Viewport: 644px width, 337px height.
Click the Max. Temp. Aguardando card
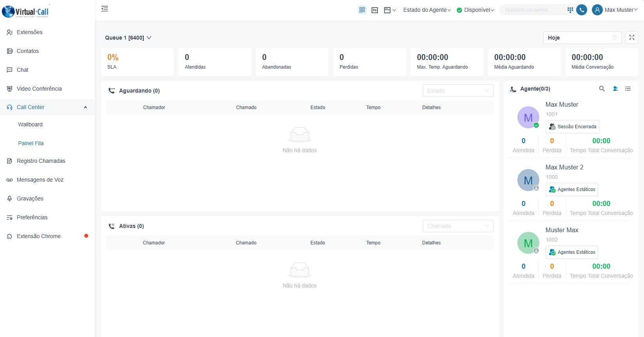447,62
